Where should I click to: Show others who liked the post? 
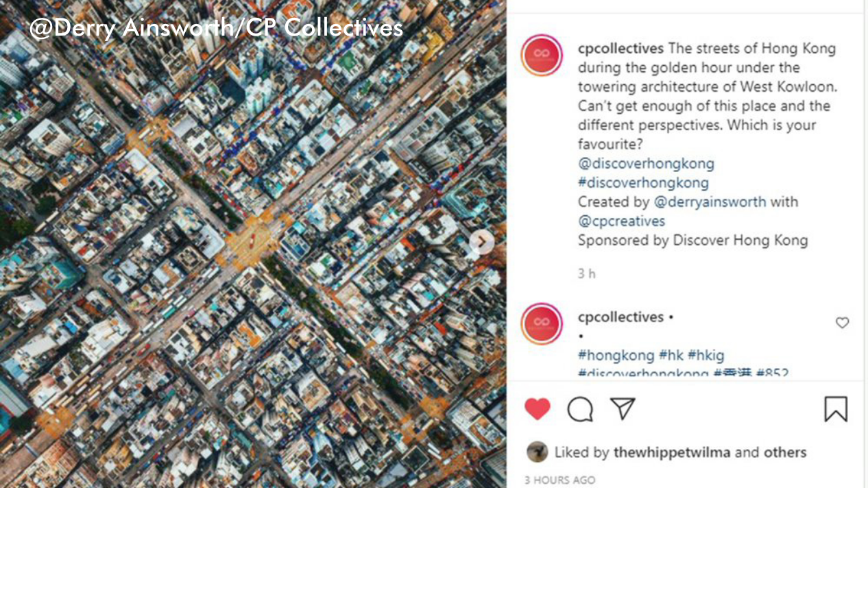[x=785, y=452]
